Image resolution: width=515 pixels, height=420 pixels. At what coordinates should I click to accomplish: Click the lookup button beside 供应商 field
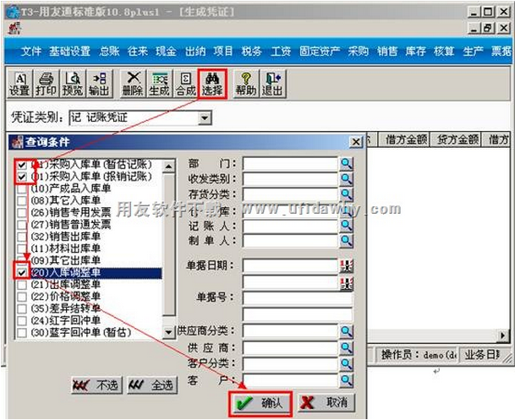click(346, 346)
